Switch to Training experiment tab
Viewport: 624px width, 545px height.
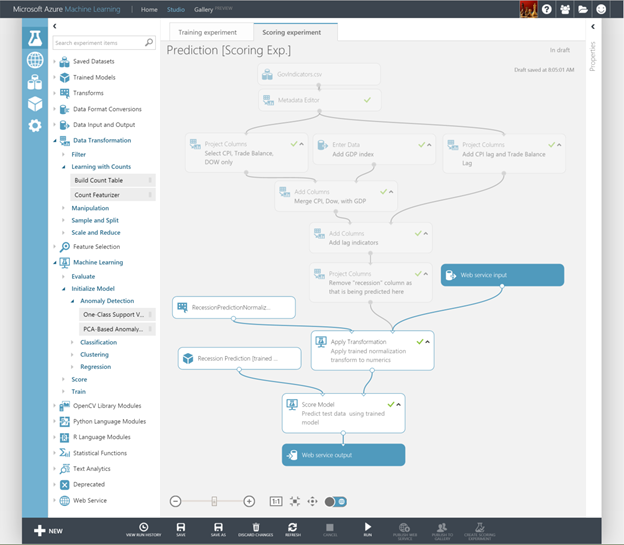[207, 32]
